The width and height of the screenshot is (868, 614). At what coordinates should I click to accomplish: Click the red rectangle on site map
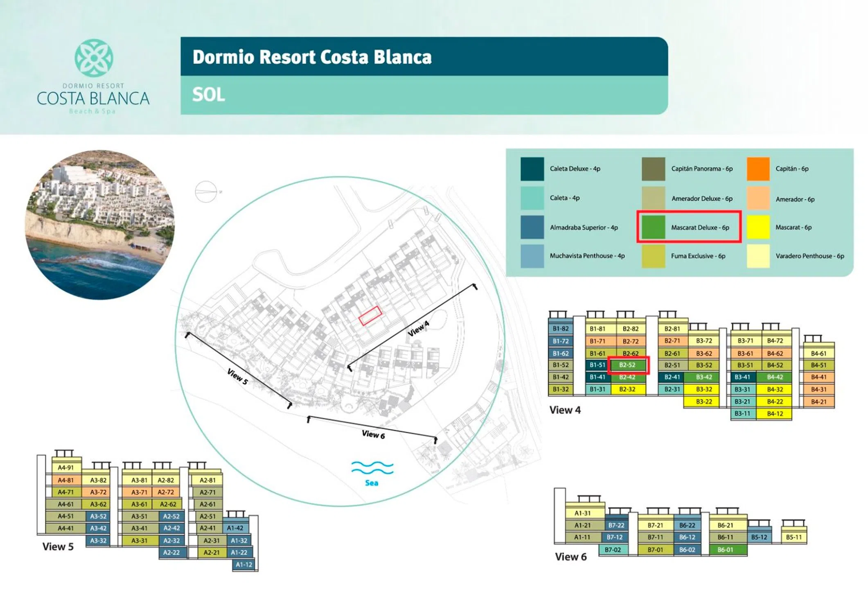(x=370, y=316)
